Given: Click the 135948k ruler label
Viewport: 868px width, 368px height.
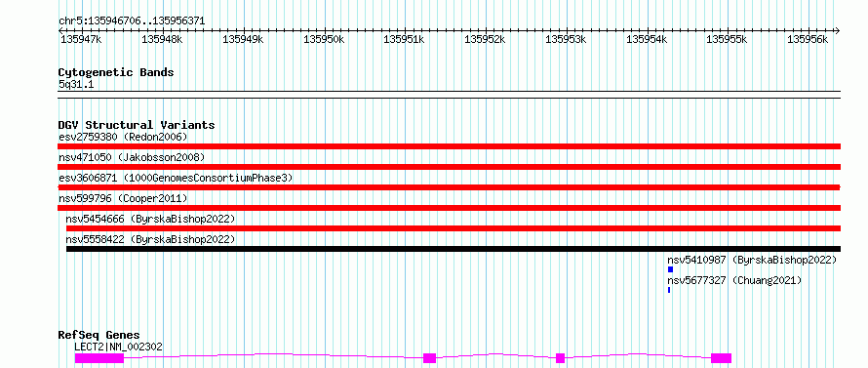Looking at the screenshot, I should click(162, 39).
